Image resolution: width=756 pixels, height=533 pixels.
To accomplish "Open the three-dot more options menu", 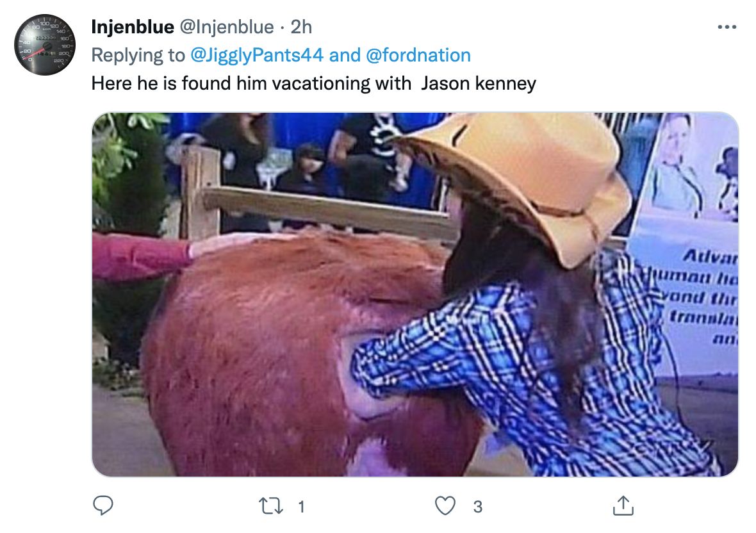I will tap(727, 27).
